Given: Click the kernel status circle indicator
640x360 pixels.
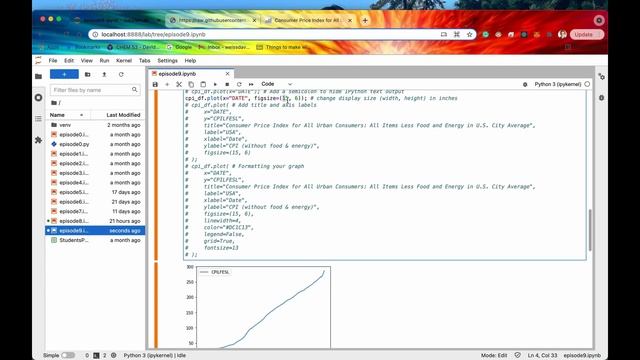Looking at the screenshot, I should pyautogui.click(x=587, y=84).
